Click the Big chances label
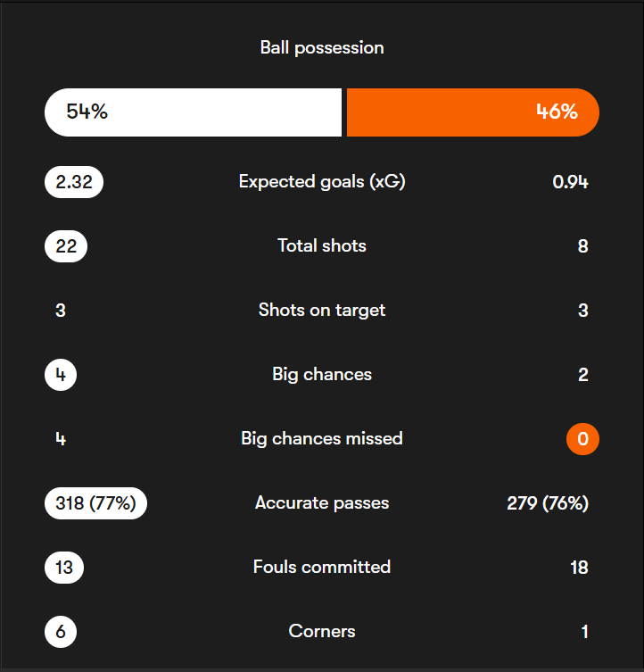The height and width of the screenshot is (672, 644). pyautogui.click(x=322, y=374)
